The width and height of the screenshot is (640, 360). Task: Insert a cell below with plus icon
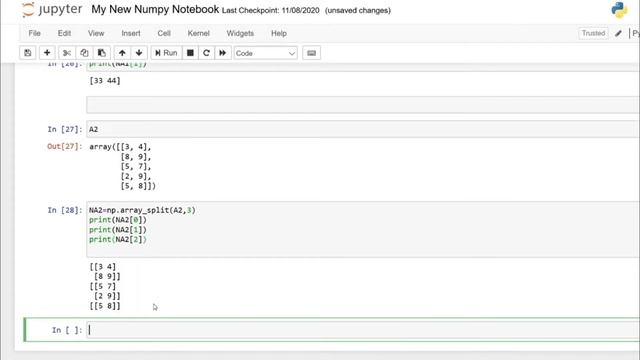[x=47, y=53]
